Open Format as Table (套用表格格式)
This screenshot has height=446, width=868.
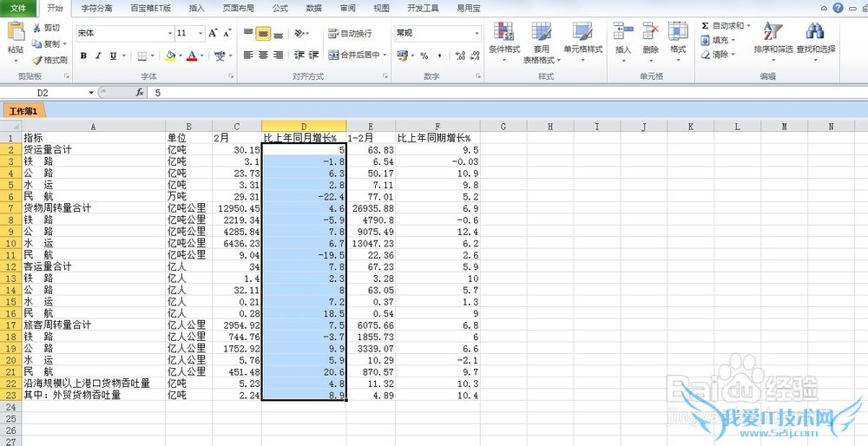tap(542, 42)
